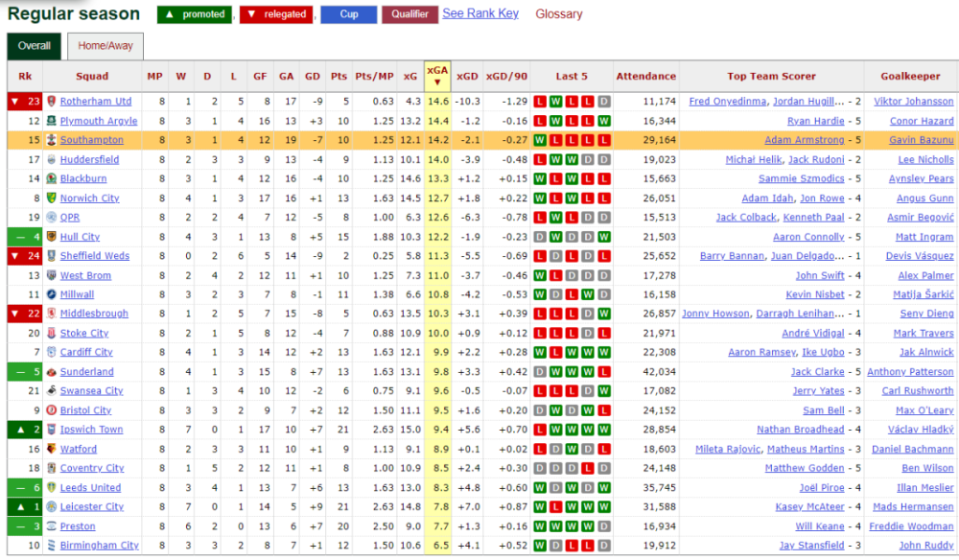Click Southampton's most recent Last 5 result
The height and width of the screenshot is (560, 959).
coord(603,140)
